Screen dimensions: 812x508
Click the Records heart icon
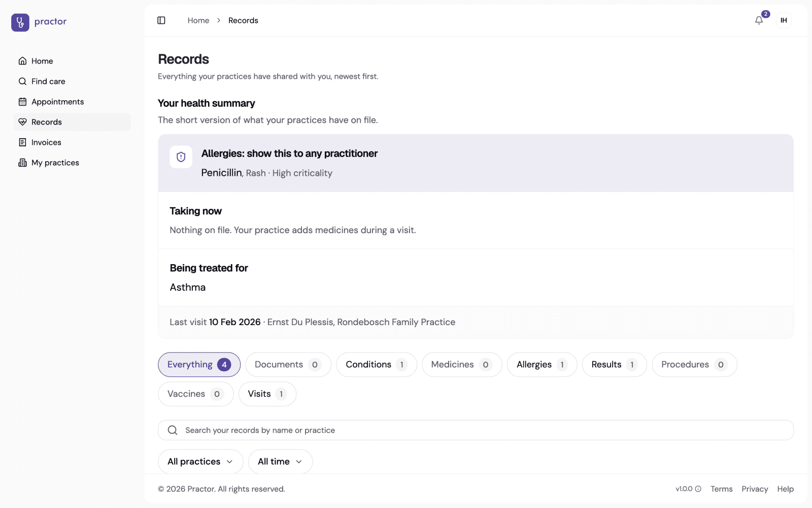[x=22, y=122]
